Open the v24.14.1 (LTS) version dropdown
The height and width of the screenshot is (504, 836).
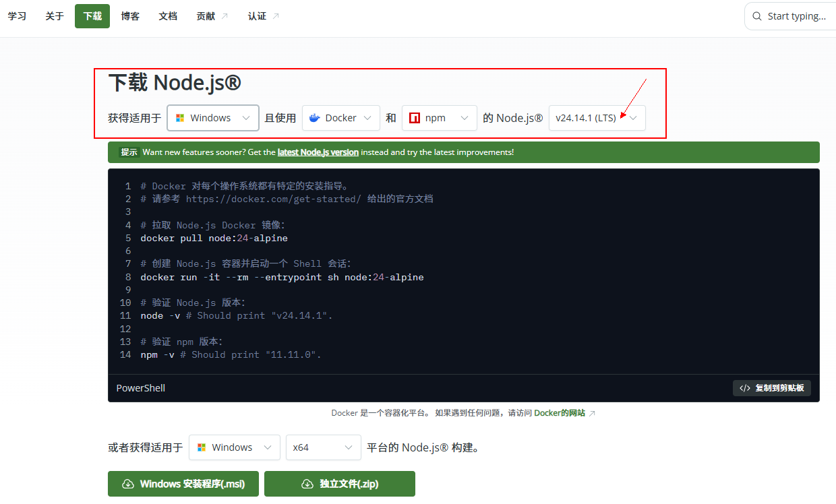[x=597, y=118]
